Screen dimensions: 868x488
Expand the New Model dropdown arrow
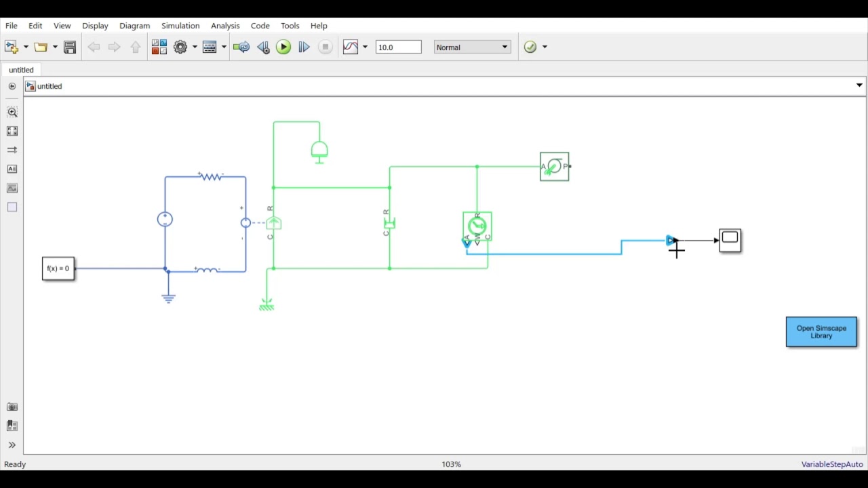click(x=26, y=47)
